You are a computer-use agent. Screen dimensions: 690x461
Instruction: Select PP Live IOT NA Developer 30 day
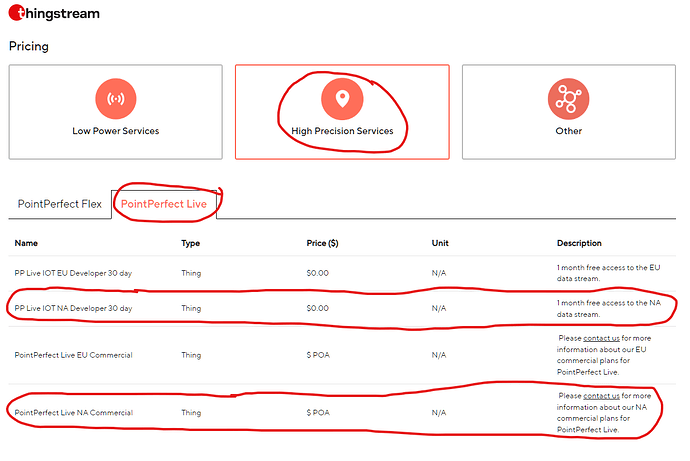tap(73, 308)
